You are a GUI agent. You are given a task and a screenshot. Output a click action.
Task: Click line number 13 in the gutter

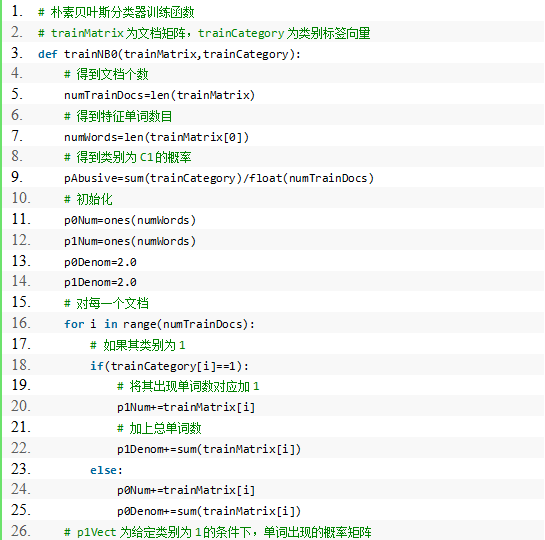(21, 261)
